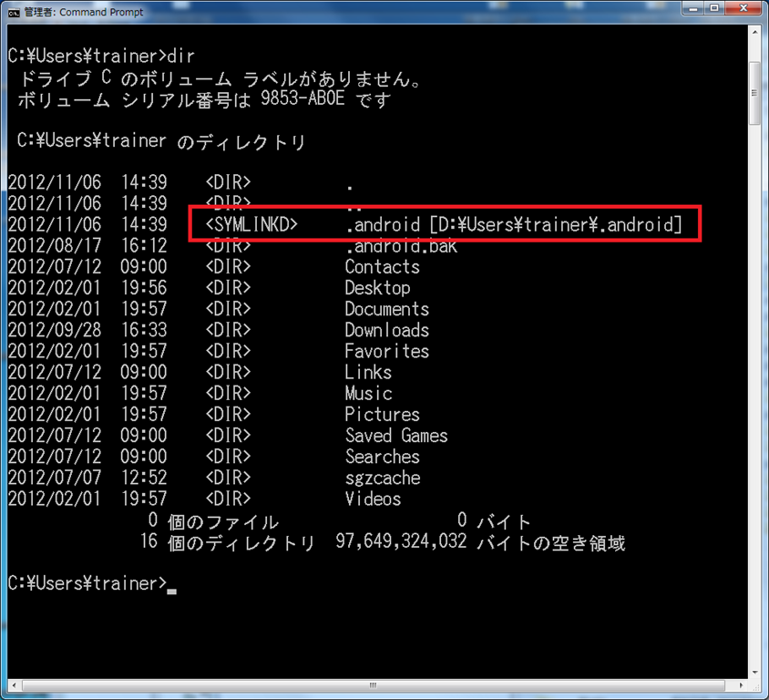Click the free bytes value 97,649,324,032
Screen dimensions: 769x700
tap(400, 543)
